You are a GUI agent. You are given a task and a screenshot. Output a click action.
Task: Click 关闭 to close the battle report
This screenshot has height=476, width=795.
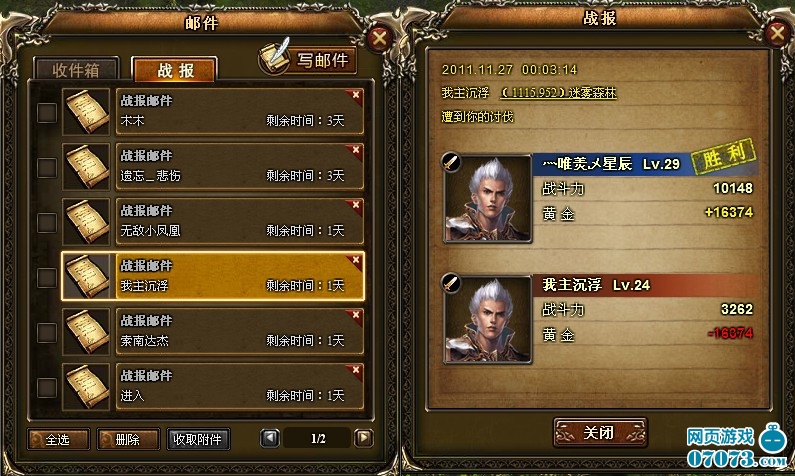click(x=600, y=433)
